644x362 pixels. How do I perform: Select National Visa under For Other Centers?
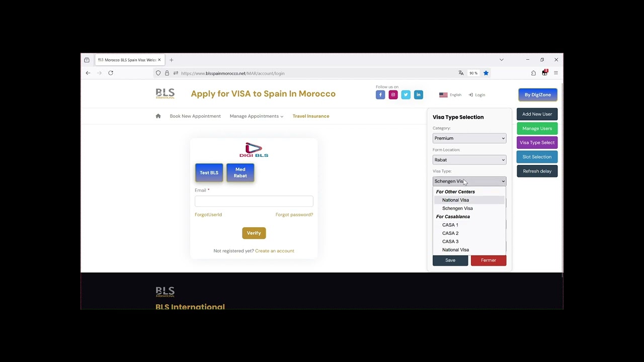coord(469,200)
